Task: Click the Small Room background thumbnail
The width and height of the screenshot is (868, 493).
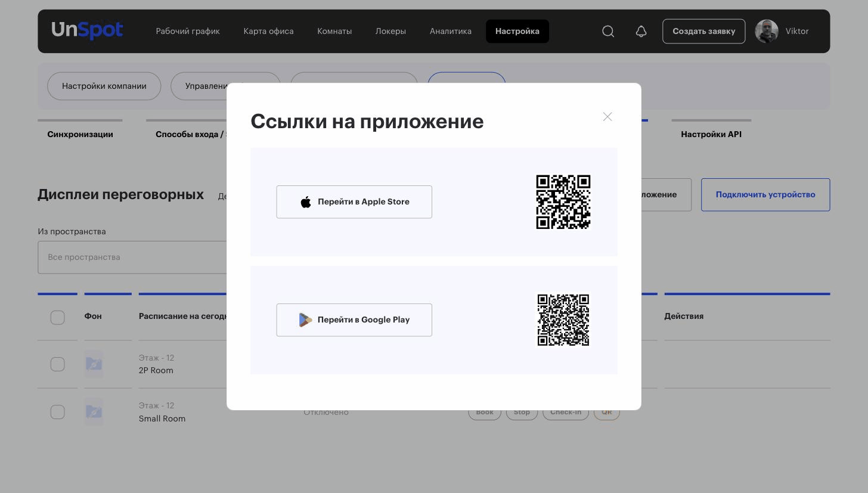Action: (x=94, y=412)
